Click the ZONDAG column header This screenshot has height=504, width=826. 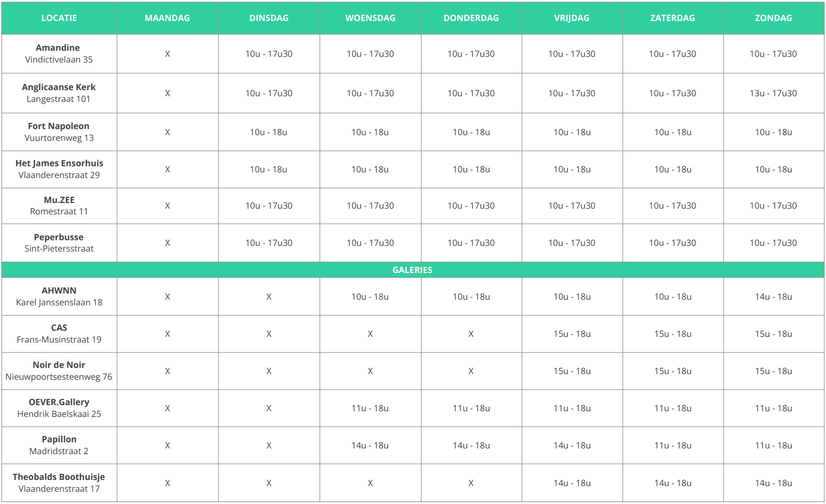point(773,18)
